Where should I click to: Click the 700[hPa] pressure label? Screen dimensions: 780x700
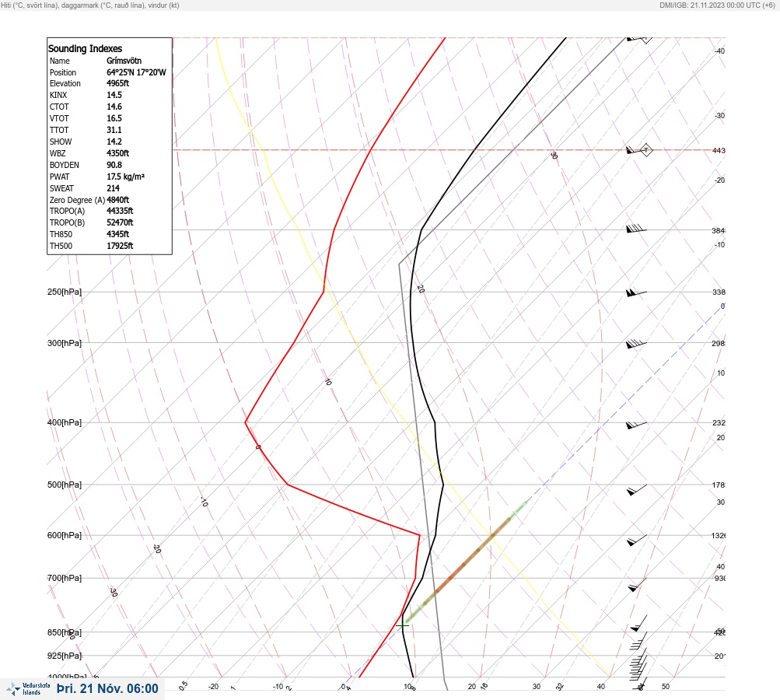point(65,578)
